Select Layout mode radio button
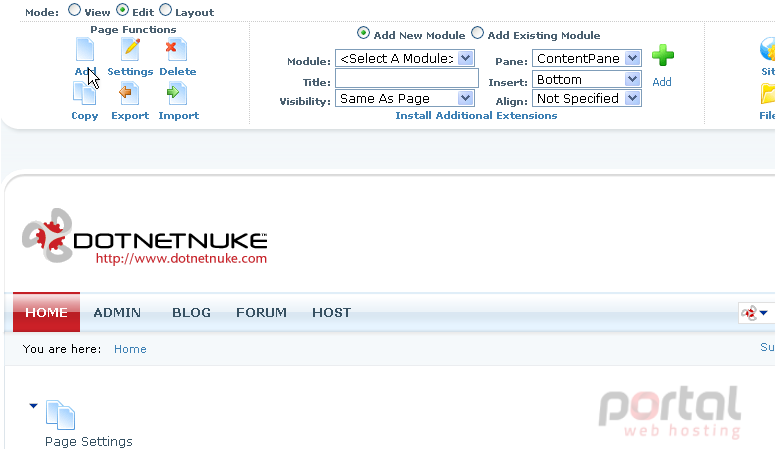Image resolution: width=776 pixels, height=450 pixels. tap(165, 10)
